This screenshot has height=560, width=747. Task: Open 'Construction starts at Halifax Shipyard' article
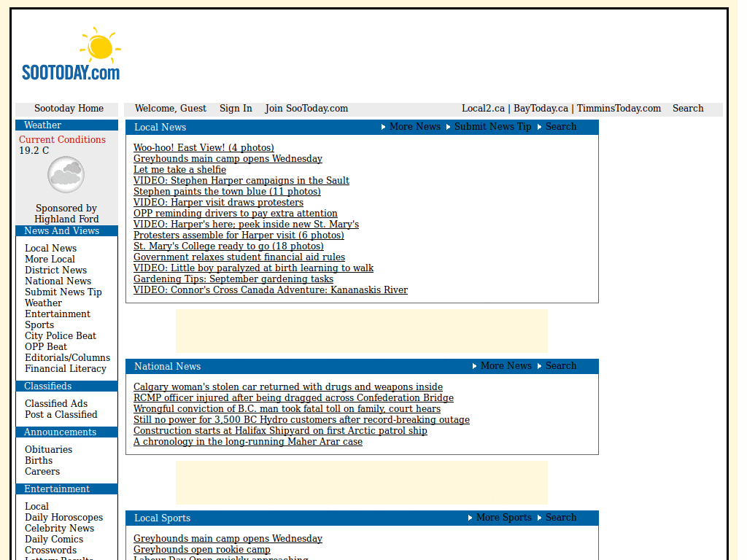pyautogui.click(x=280, y=430)
